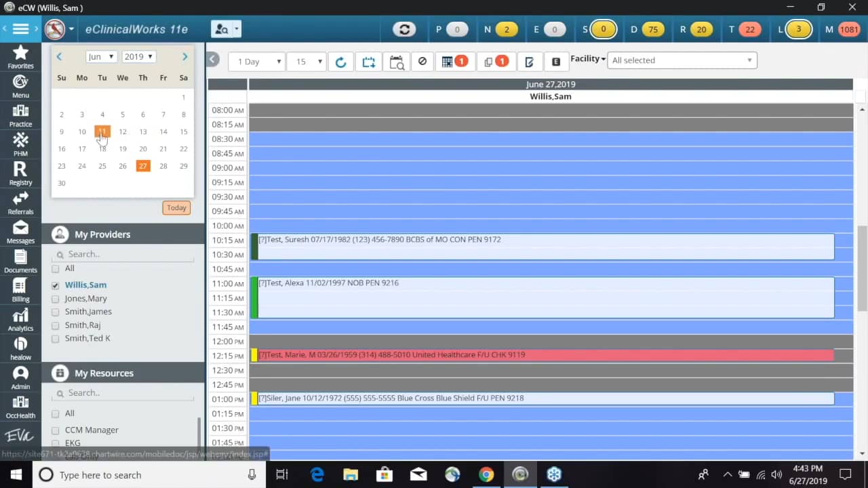Collapse the left panel arrow
This screenshot has height=488, width=868.
[x=213, y=59]
